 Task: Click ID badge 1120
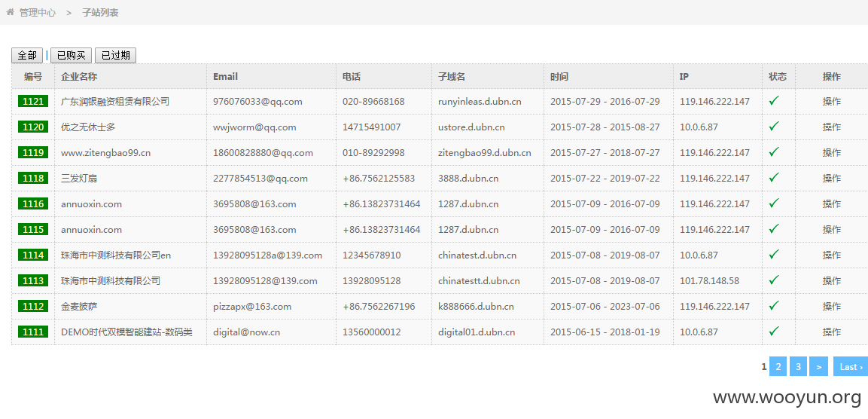32,127
